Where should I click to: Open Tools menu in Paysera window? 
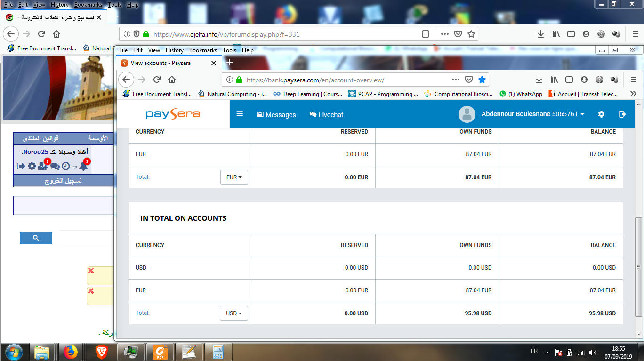(x=229, y=50)
